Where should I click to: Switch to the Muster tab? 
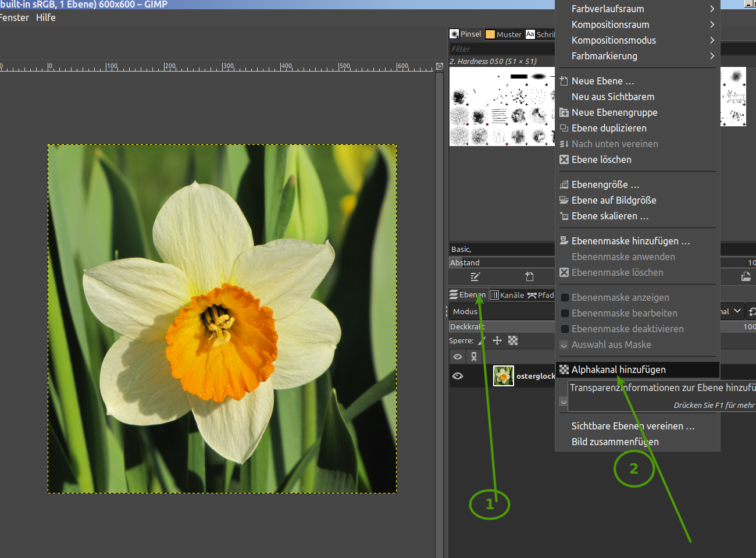504,34
